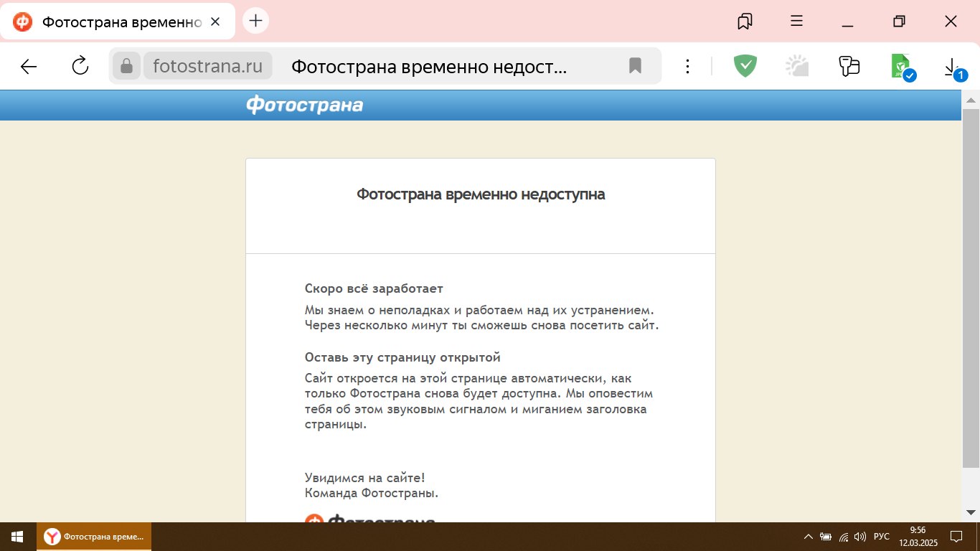Go back using the back arrow
This screenshot has width=980, height=551.
coord(29,67)
